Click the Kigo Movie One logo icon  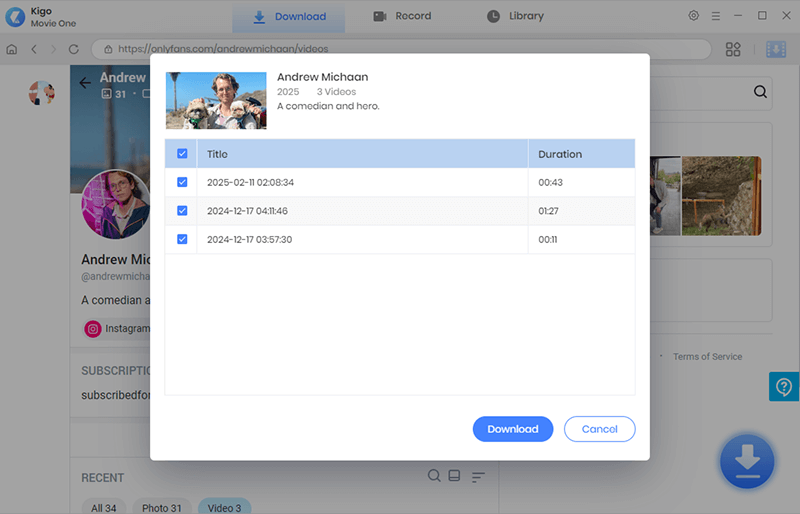click(x=15, y=17)
